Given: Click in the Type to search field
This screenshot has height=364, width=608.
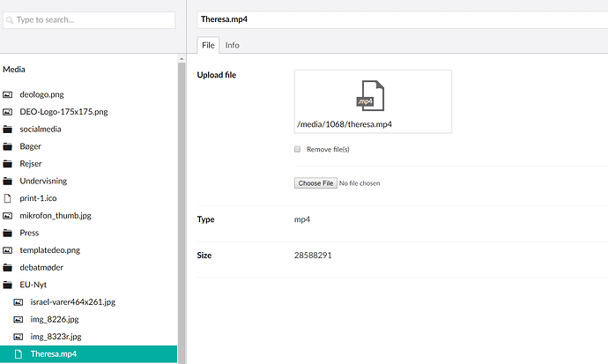Looking at the screenshot, I should click(89, 20).
